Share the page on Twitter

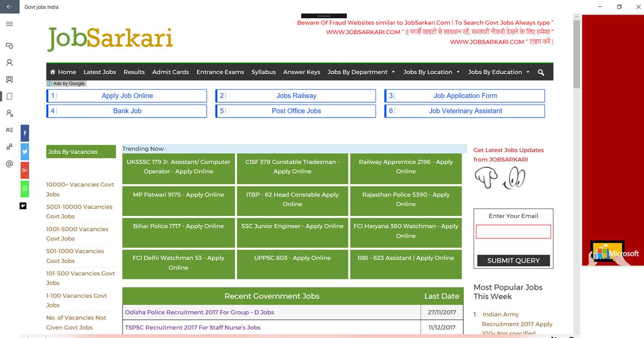25,152
